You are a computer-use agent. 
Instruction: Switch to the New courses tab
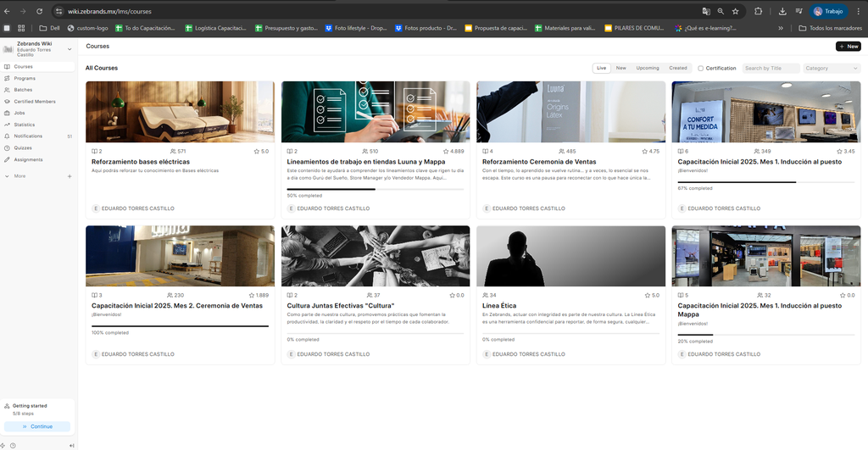[621, 68]
